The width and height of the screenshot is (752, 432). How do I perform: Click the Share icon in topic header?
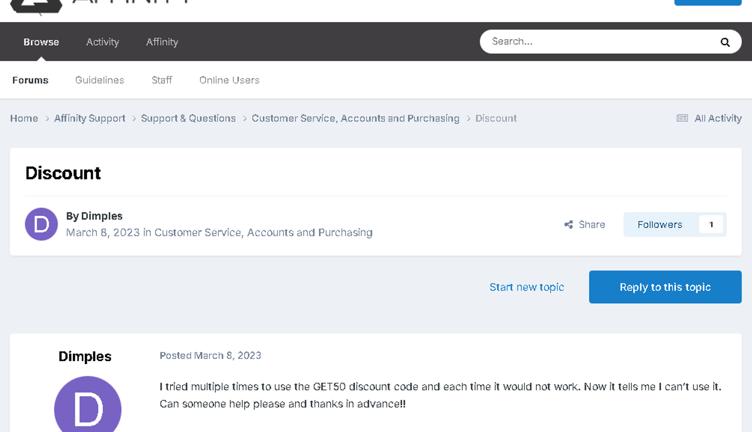(568, 224)
